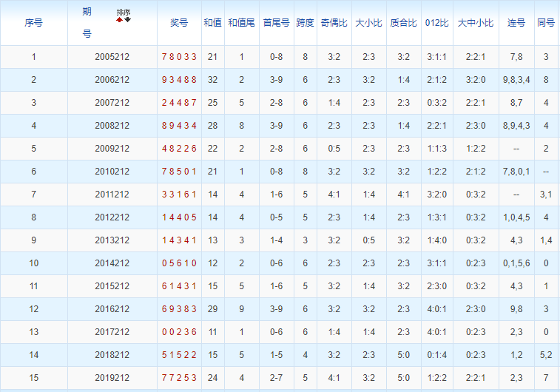Click the 和值尾 column header
560x392 pixels.
(x=241, y=23)
